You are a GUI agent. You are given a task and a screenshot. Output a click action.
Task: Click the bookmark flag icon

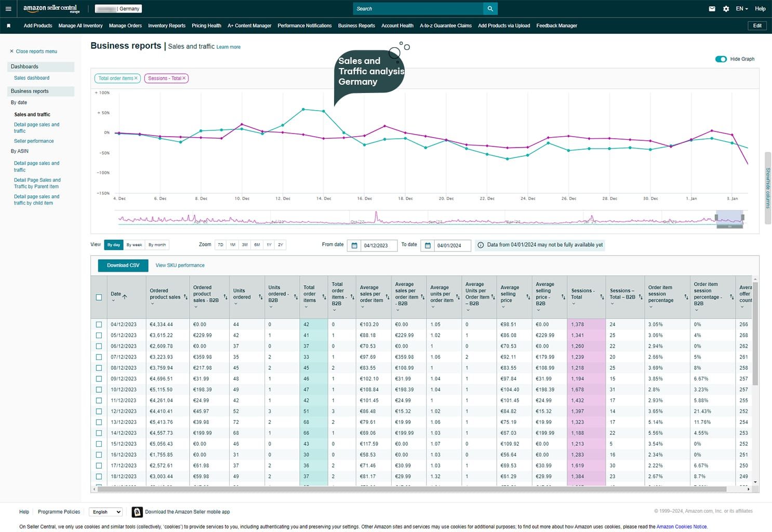9,25
